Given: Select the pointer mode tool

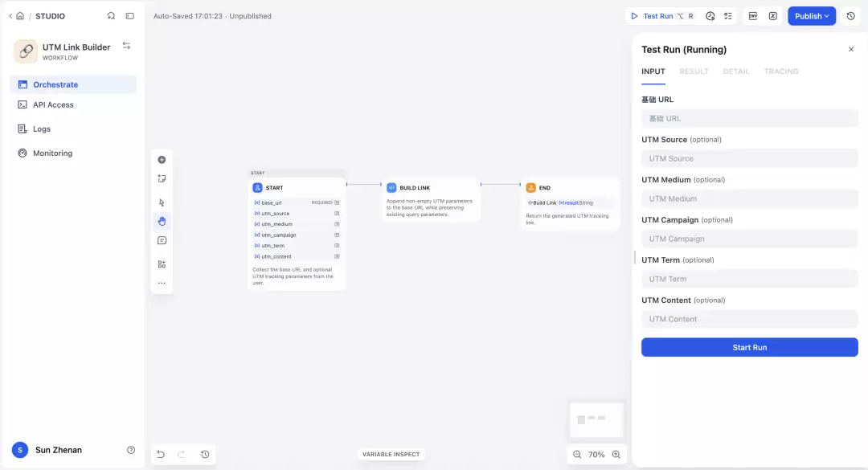Looking at the screenshot, I should 162,202.
